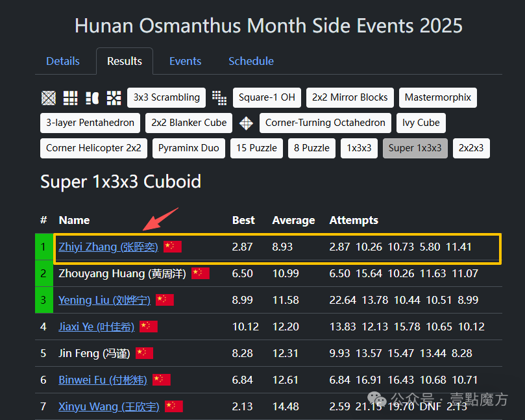Viewport: 525px width, 420px height.
Task: Click the third event icon with split blocks
Action: pos(92,98)
